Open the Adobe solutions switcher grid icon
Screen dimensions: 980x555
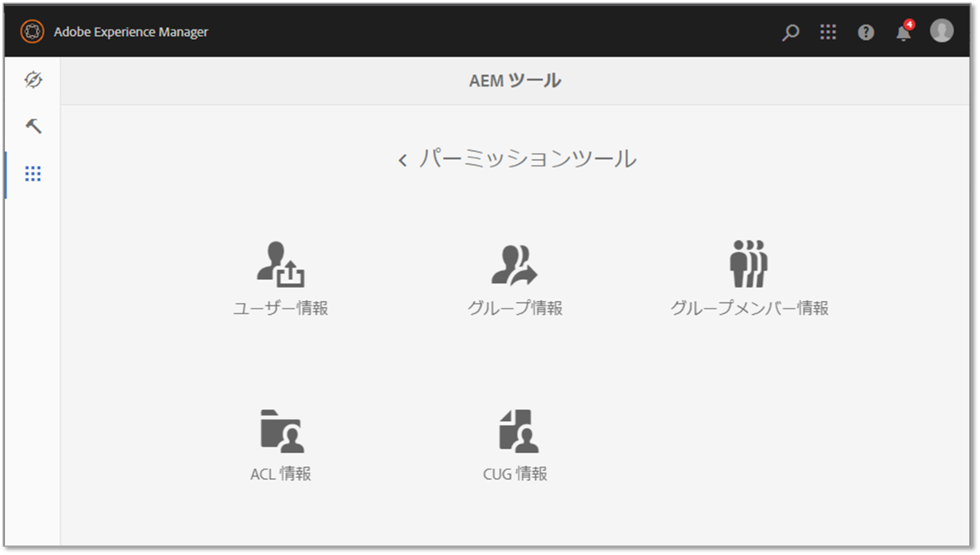(x=828, y=32)
